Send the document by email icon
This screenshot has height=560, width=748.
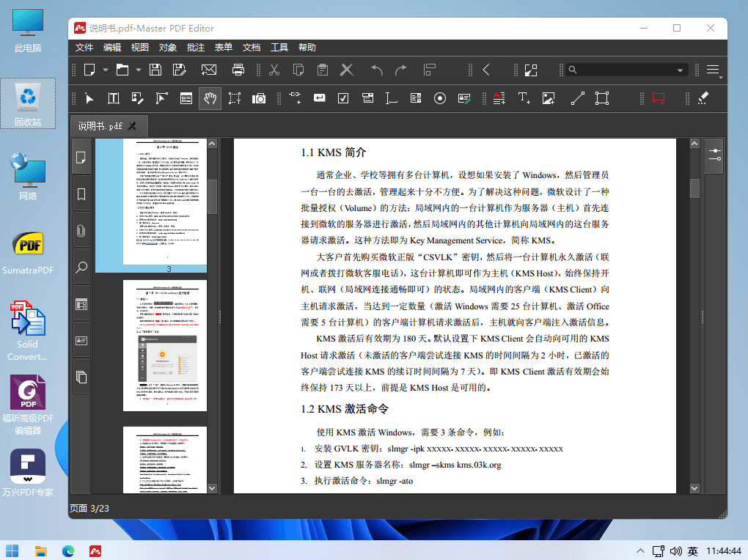coord(209,70)
